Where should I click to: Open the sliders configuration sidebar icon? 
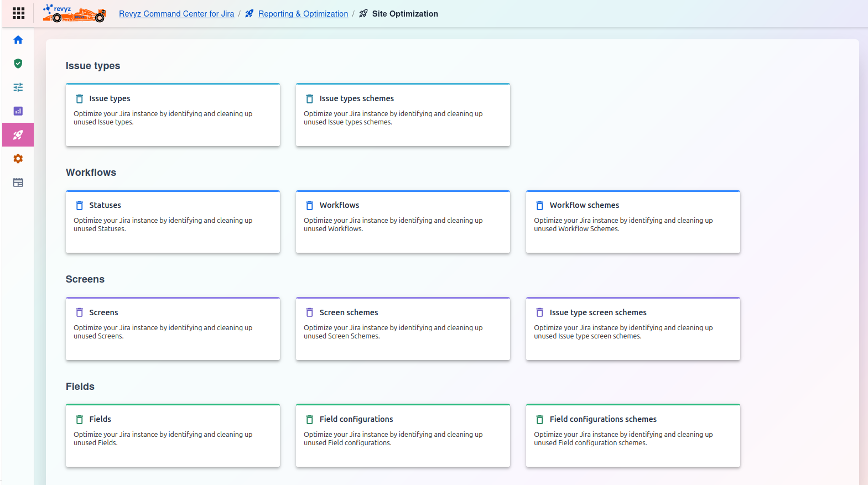(18, 87)
